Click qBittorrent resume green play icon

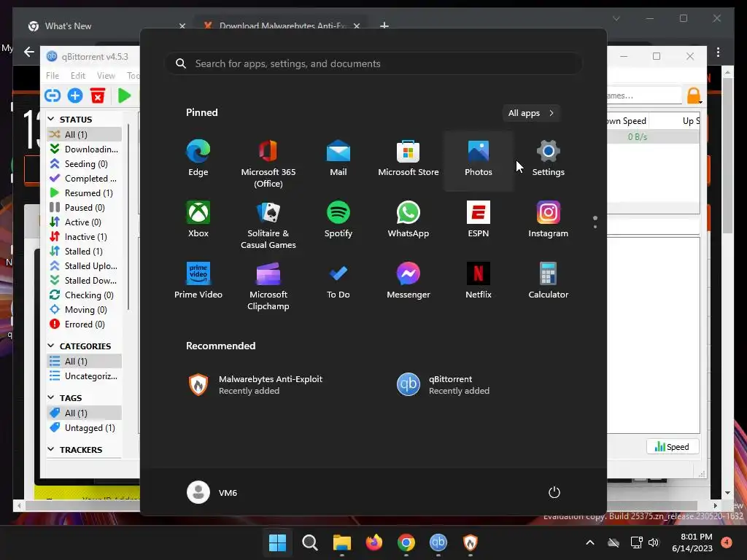(124, 96)
